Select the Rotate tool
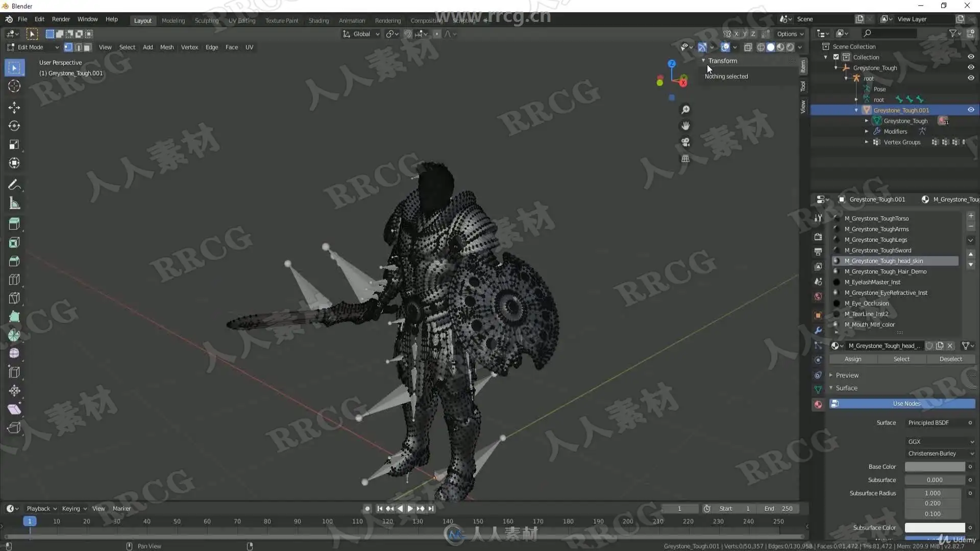The width and height of the screenshot is (980, 551). (x=14, y=126)
